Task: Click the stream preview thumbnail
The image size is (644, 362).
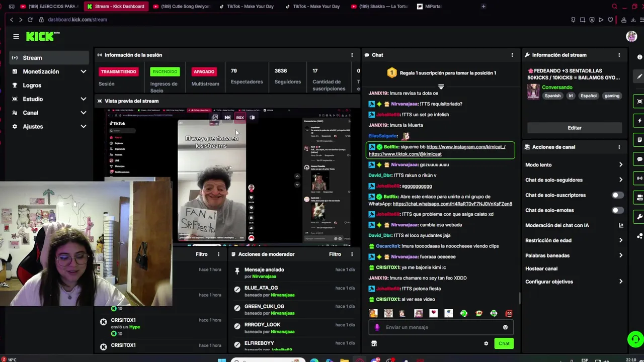Action: [x=228, y=177]
